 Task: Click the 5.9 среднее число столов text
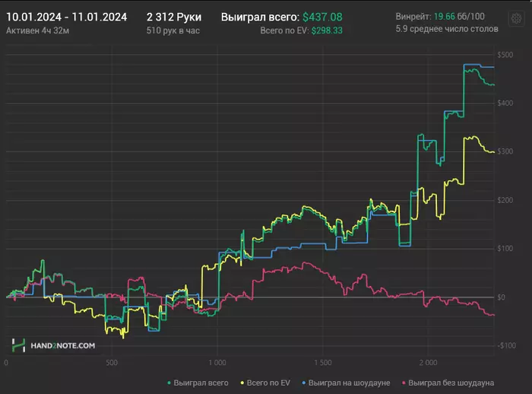pos(447,29)
